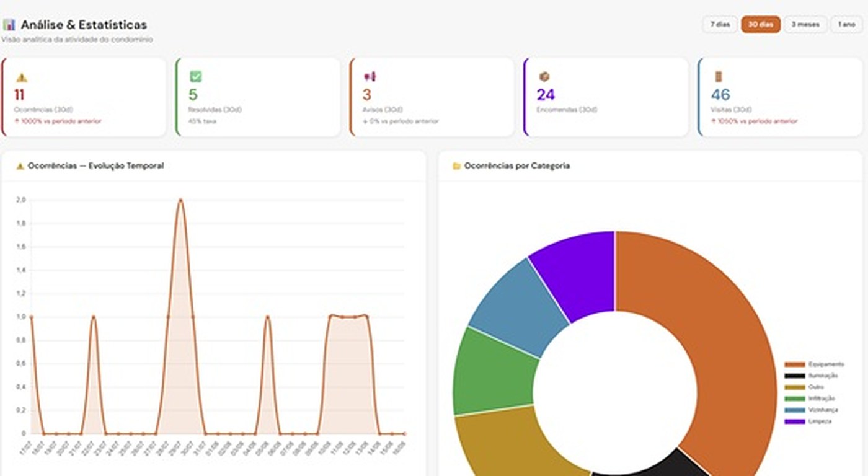Click warning icon beside Evolução Temporal title
The height and width of the screenshot is (476, 868).
(20, 166)
